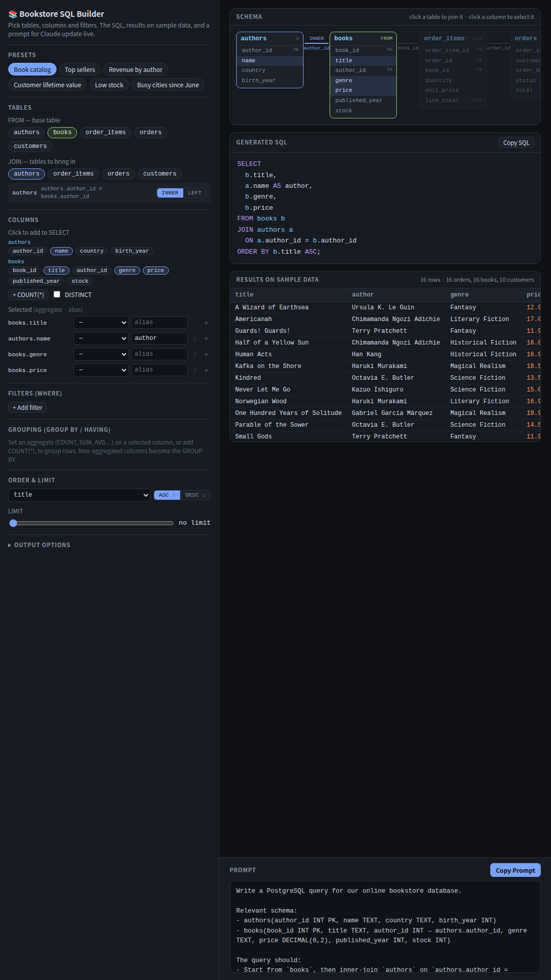This screenshot has width=551, height=980.
Task: Select the Top sellers preset
Action: pos(80,70)
